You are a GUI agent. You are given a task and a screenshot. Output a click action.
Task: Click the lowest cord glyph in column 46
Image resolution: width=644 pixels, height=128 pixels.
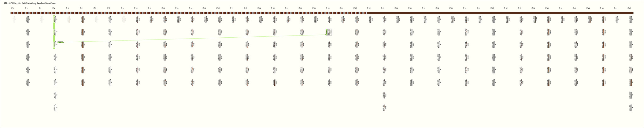630,108
